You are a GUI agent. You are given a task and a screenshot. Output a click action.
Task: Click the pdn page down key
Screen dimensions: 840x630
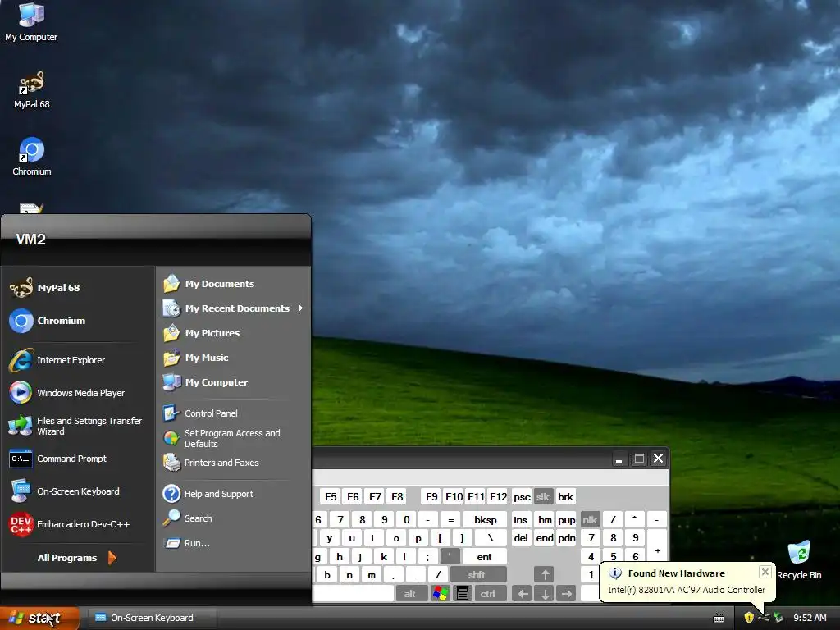[x=567, y=538]
